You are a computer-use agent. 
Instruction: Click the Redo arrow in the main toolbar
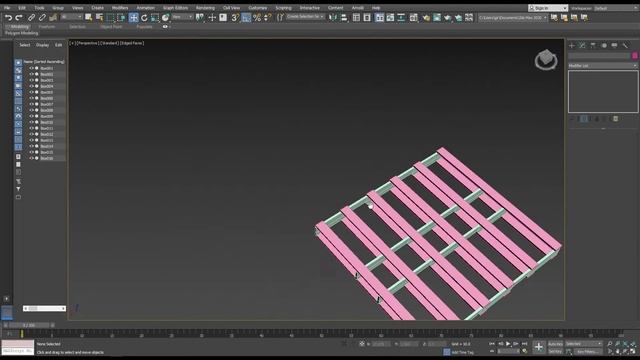tap(19, 18)
